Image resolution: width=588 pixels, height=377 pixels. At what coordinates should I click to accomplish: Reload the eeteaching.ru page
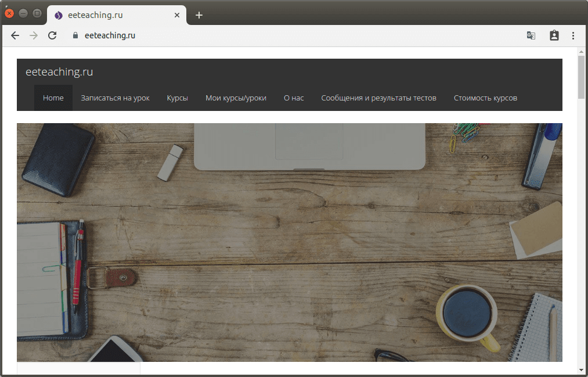52,35
